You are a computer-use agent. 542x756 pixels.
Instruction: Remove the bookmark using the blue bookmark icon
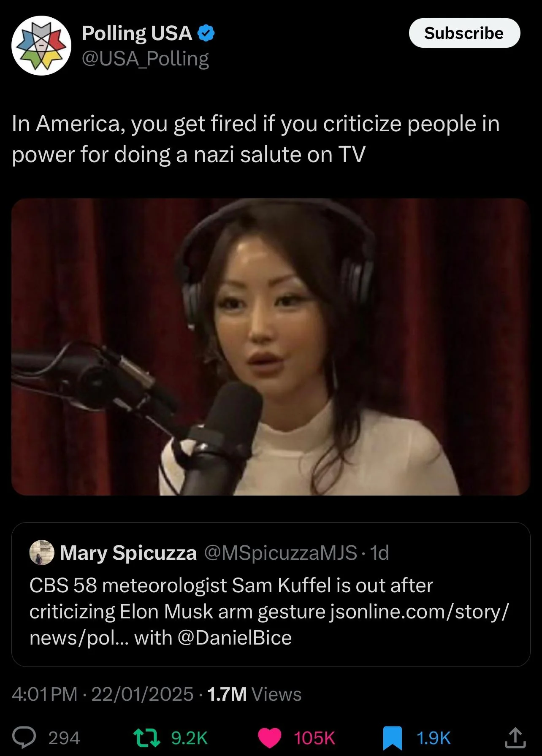392,738
